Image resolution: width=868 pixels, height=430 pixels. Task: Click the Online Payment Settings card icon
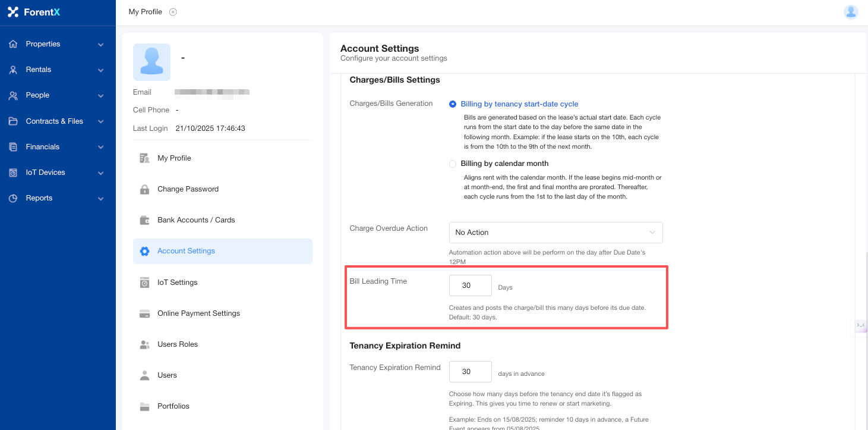tap(144, 313)
